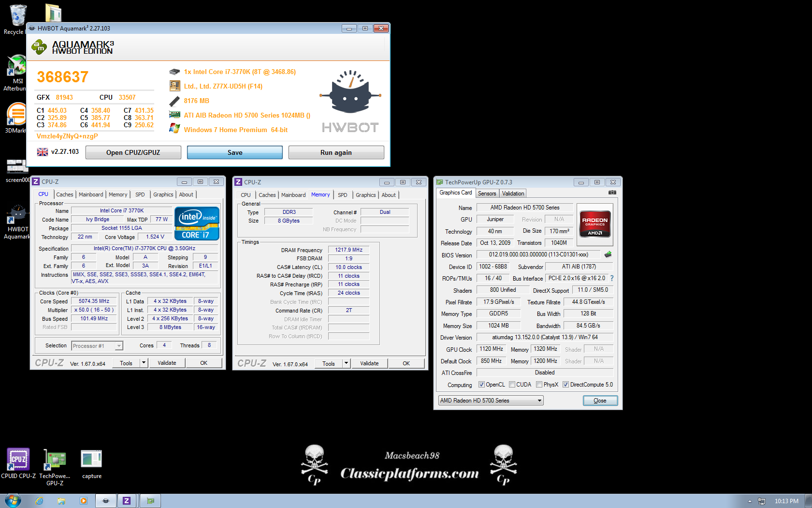
Task: Toggle the PhysX checkbox in GPU-Z
Action: coord(539,385)
